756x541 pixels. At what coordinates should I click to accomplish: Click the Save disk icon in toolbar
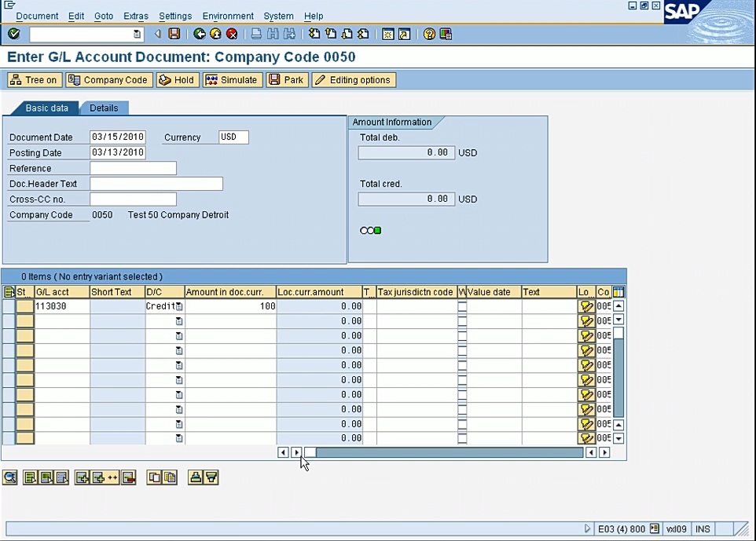174,34
